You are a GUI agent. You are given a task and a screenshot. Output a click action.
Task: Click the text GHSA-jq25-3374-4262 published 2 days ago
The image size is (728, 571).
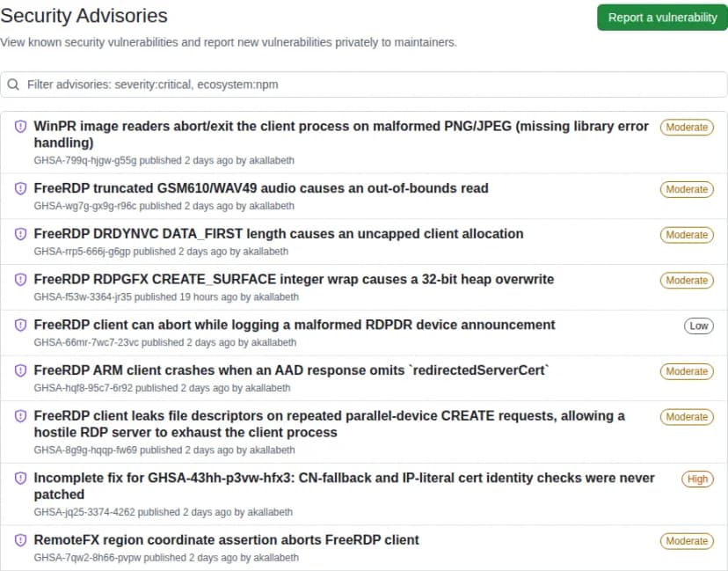point(132,512)
